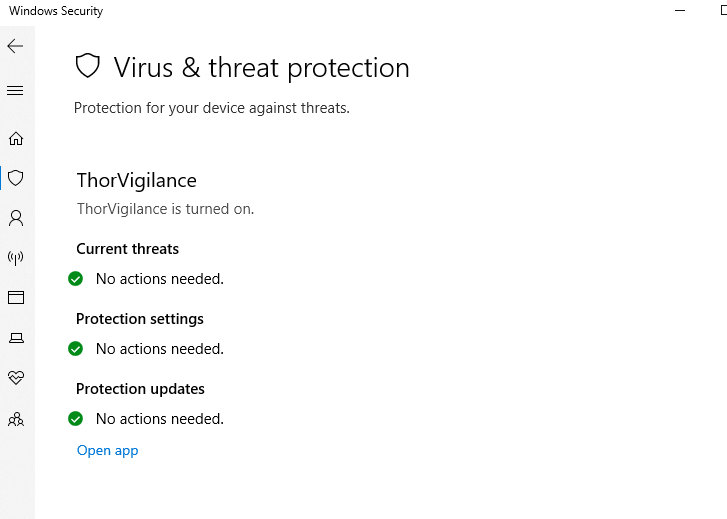Click the Current threats heading
The width and height of the screenshot is (727, 519).
[x=127, y=249]
